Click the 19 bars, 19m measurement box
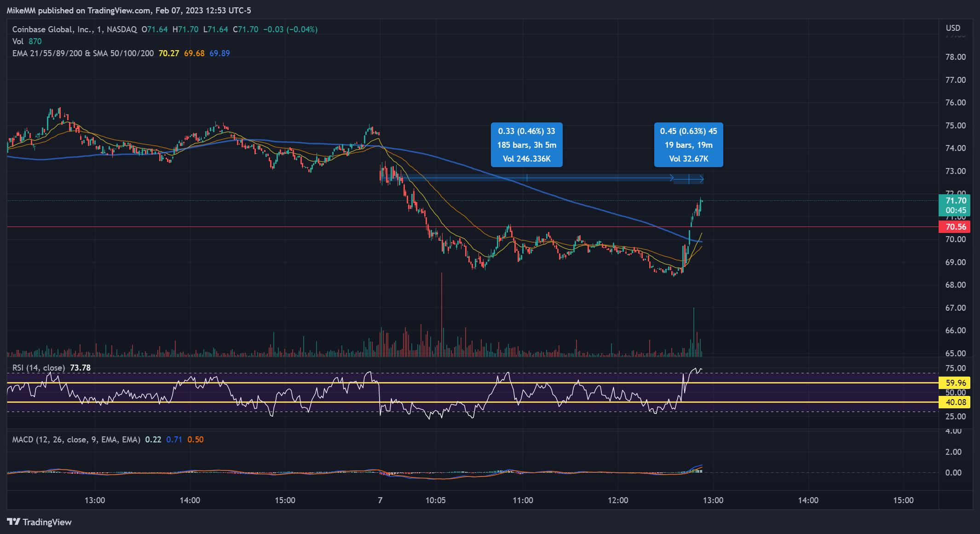Image resolution: width=980 pixels, height=534 pixels. coord(689,145)
